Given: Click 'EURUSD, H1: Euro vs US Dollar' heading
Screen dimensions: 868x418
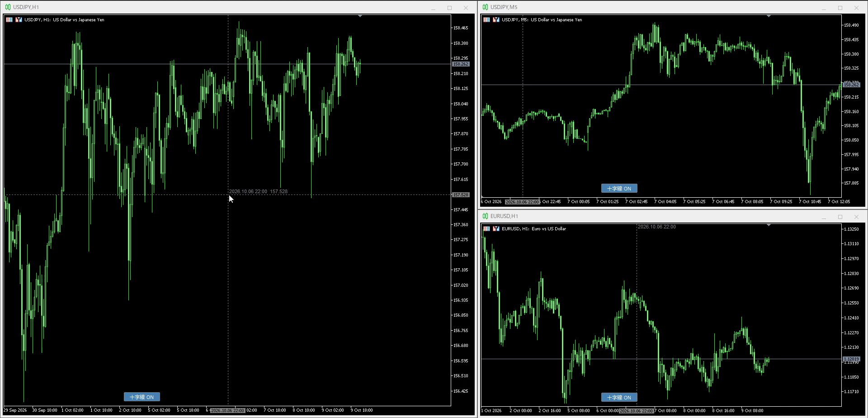Looking at the screenshot, I should [534, 228].
